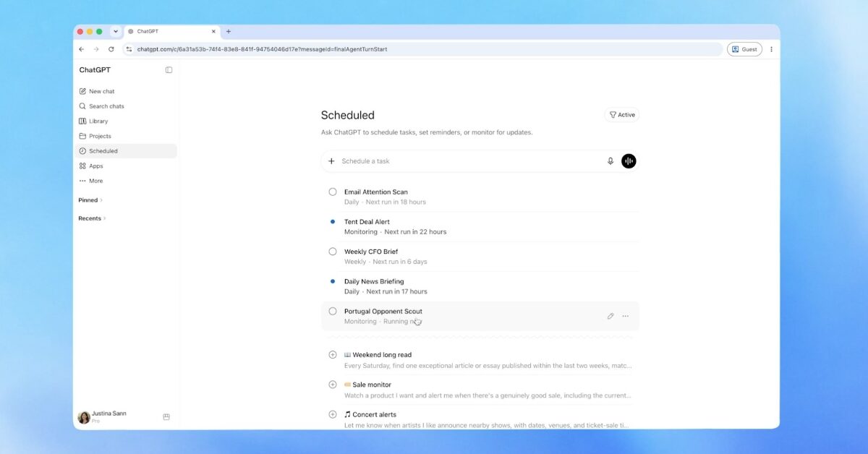Image resolution: width=868 pixels, height=454 pixels.
Task: Click 'Daily · Next run in 17 hours' text
Action: pyautogui.click(x=386, y=291)
